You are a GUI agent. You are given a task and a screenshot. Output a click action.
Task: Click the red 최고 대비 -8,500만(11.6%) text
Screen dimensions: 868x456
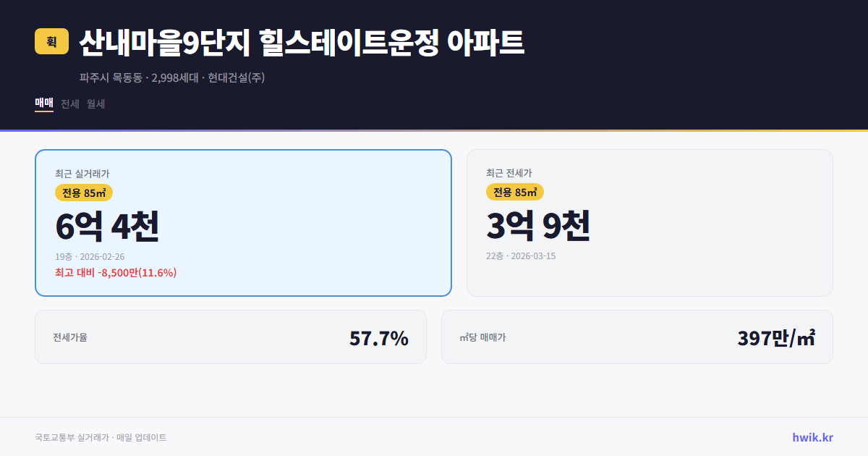pyautogui.click(x=116, y=273)
